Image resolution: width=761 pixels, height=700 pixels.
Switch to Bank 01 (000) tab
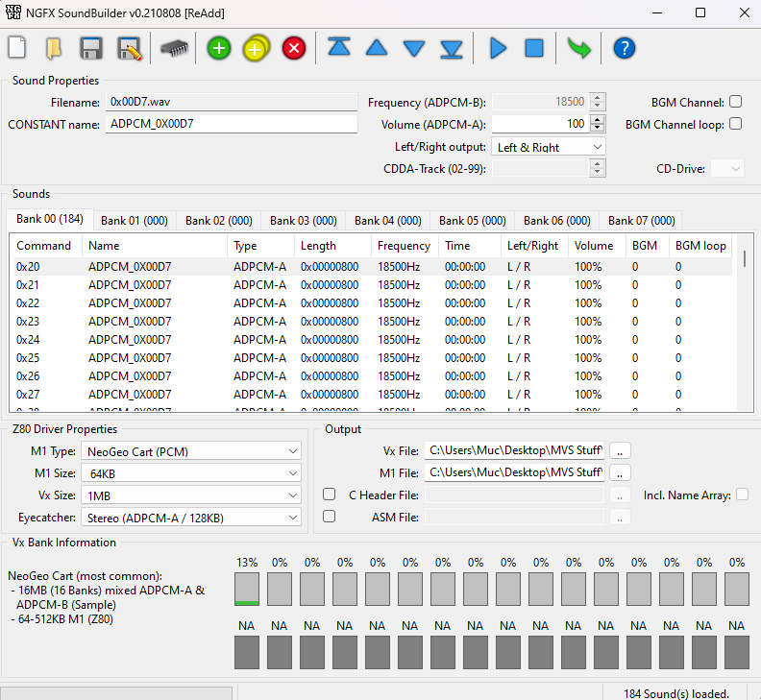135,221
